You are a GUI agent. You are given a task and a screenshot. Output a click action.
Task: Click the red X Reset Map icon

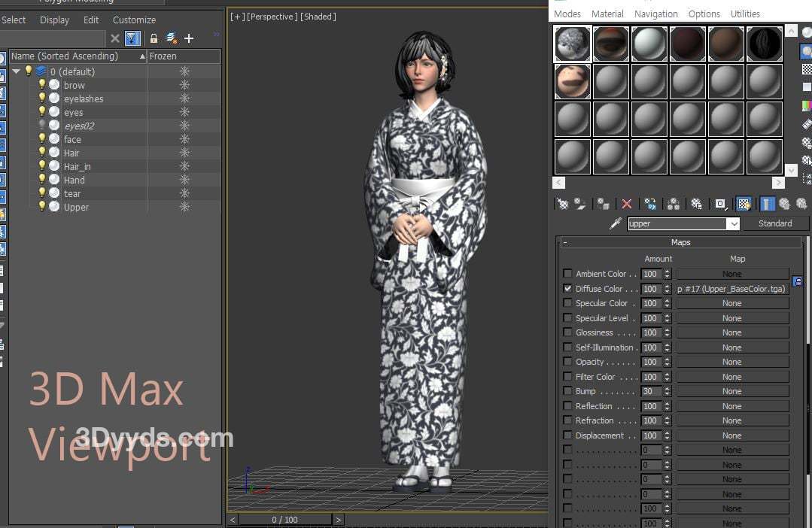[626, 204]
